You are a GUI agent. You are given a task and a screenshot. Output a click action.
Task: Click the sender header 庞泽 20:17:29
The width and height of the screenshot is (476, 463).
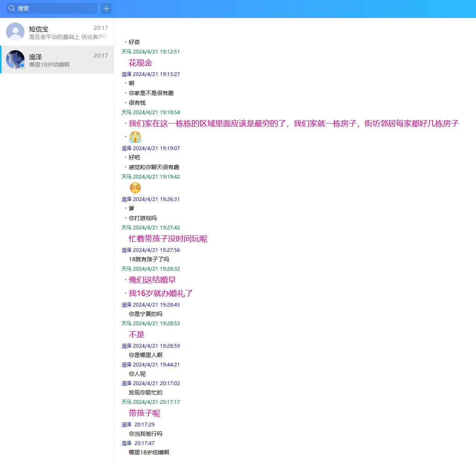click(138, 424)
